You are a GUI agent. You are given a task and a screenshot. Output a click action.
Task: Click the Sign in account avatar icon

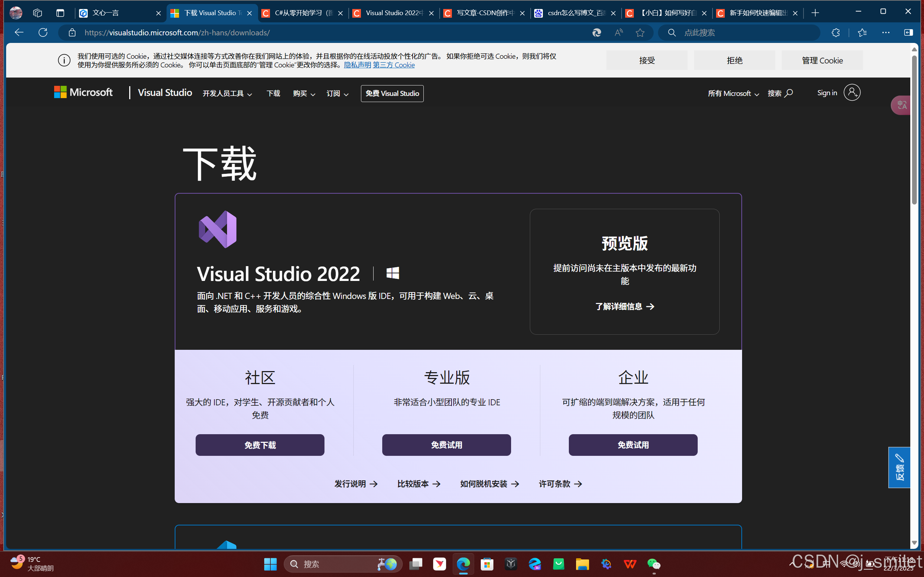click(852, 93)
